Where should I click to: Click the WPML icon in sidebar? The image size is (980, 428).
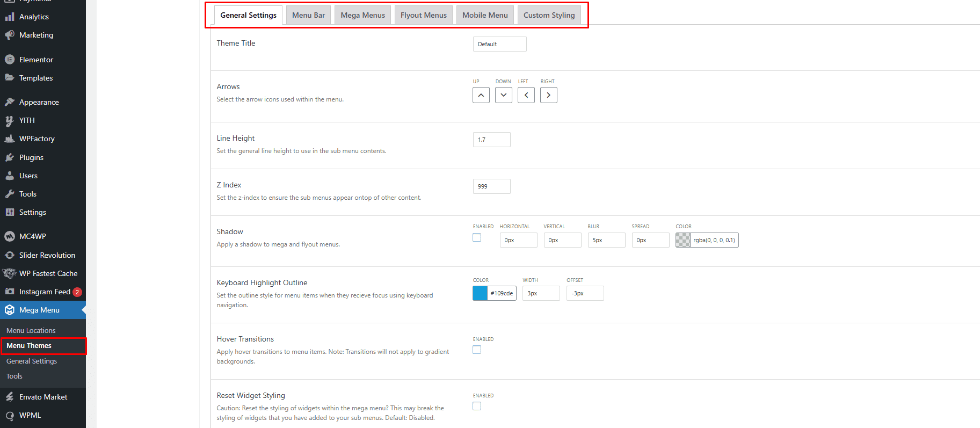[x=10, y=415]
